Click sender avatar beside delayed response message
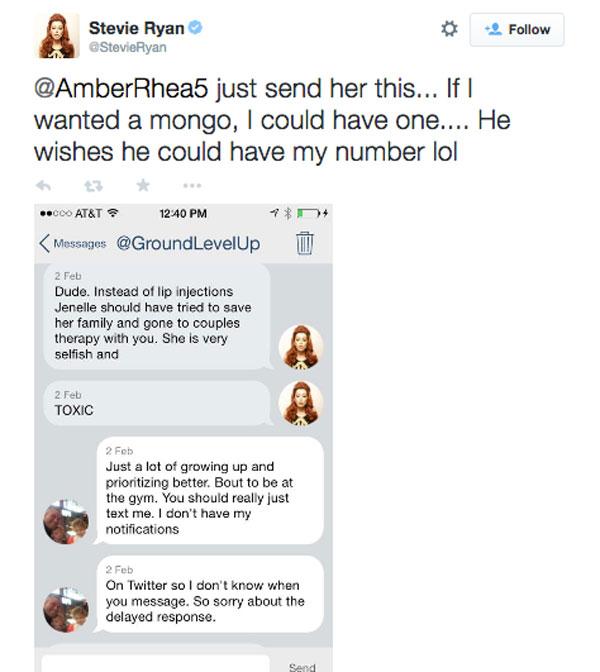This screenshot has height=672, width=600. pyautogui.click(x=66, y=609)
